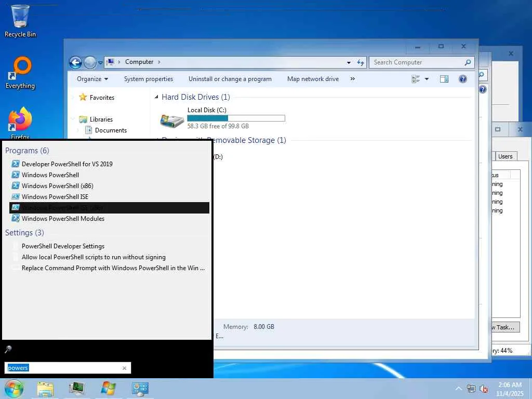Image resolution: width=532 pixels, height=399 pixels.
Task: Click the Settings (3) results header
Action: tap(24, 233)
